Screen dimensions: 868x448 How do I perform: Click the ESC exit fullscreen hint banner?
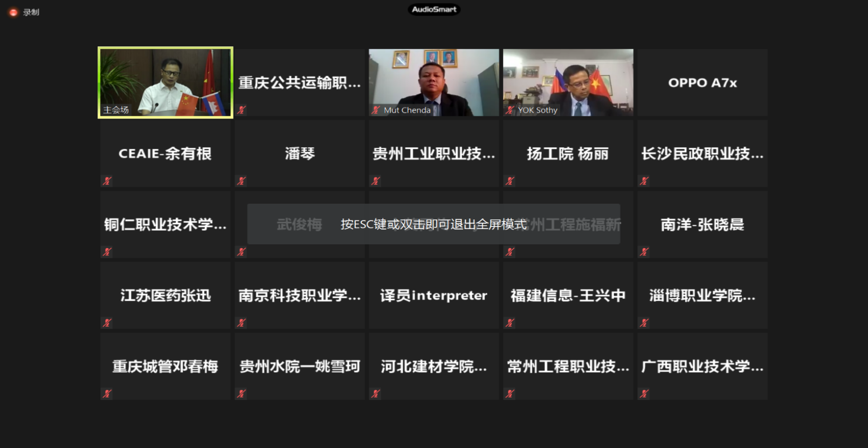pos(433,224)
